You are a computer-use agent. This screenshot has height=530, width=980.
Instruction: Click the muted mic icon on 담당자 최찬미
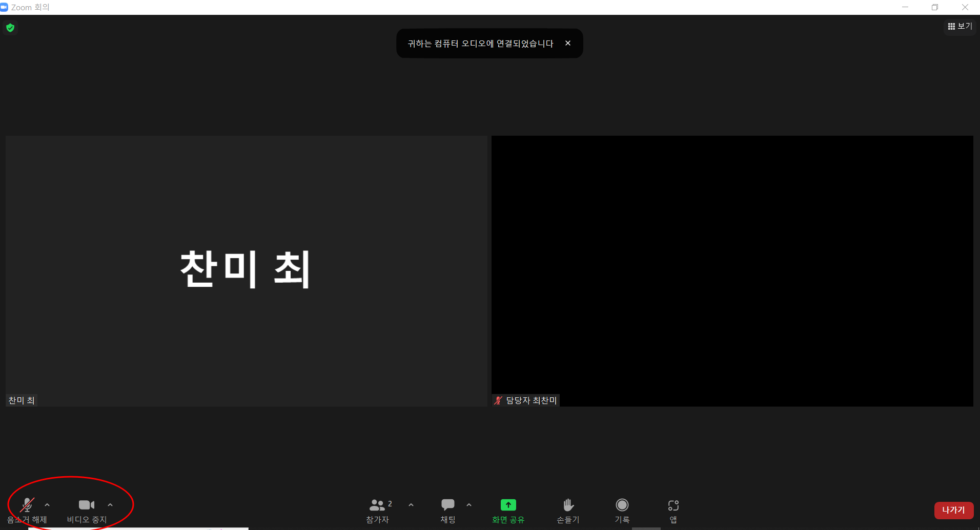(498, 400)
